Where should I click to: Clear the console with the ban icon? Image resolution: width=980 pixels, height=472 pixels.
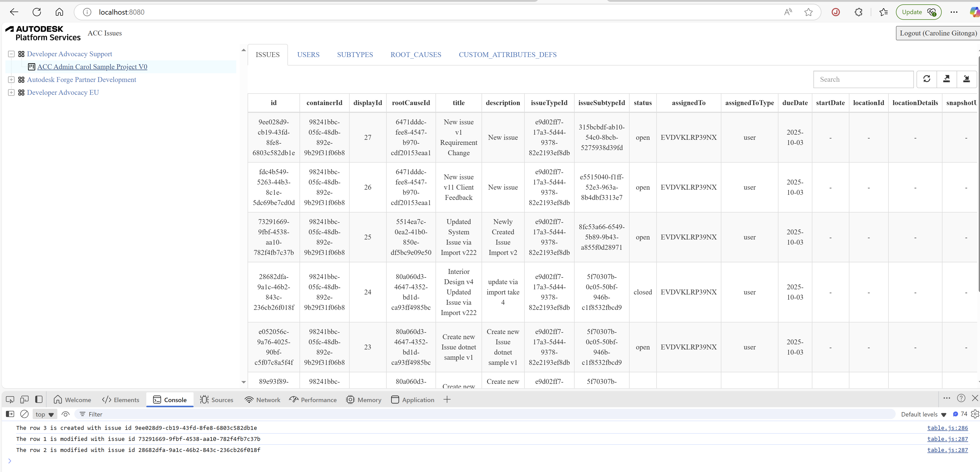pos(24,414)
